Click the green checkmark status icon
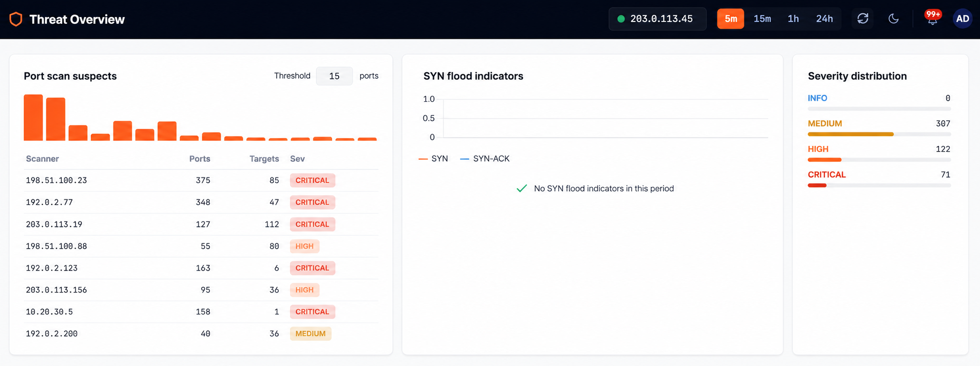Viewport: 980px width, 366px height. (522, 188)
